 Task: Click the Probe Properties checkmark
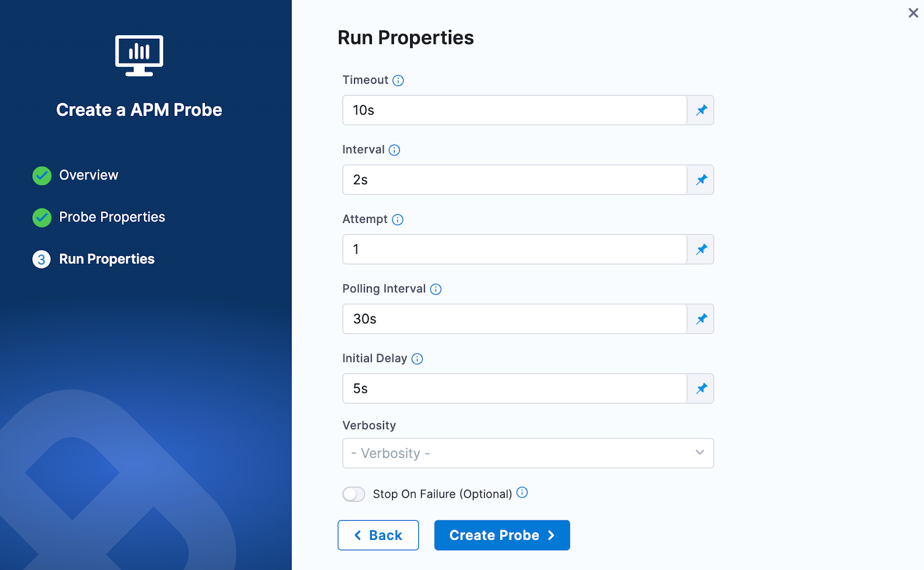point(41,218)
